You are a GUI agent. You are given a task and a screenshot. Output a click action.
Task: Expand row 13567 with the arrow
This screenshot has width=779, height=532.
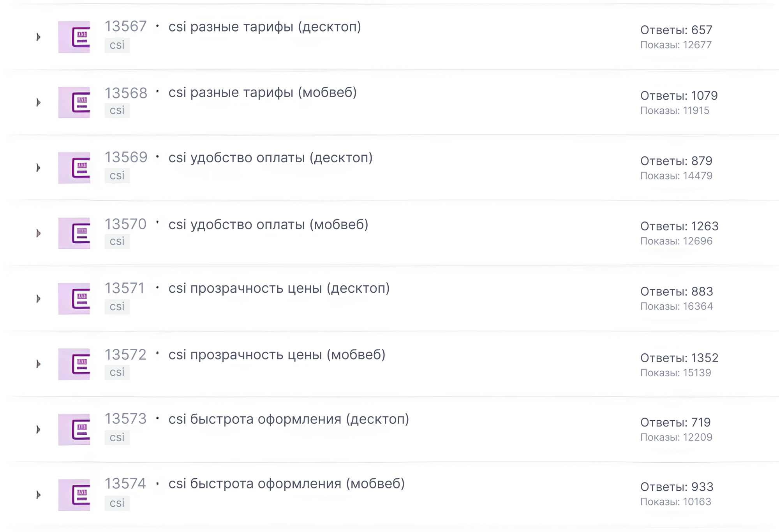point(38,37)
